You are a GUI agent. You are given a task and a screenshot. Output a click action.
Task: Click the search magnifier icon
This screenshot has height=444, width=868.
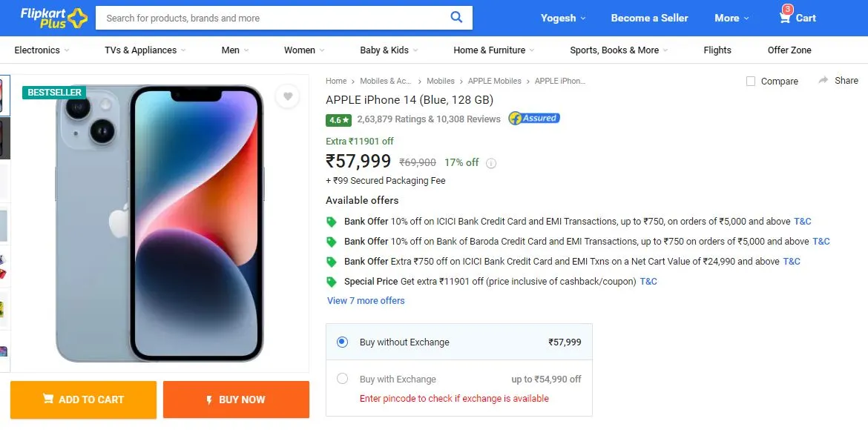tap(456, 17)
